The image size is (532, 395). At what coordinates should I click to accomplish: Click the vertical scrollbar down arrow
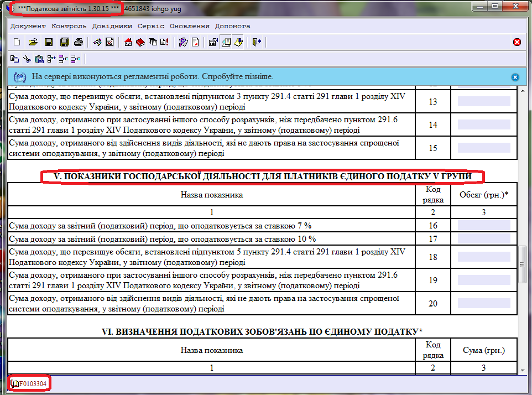pyautogui.click(x=523, y=370)
